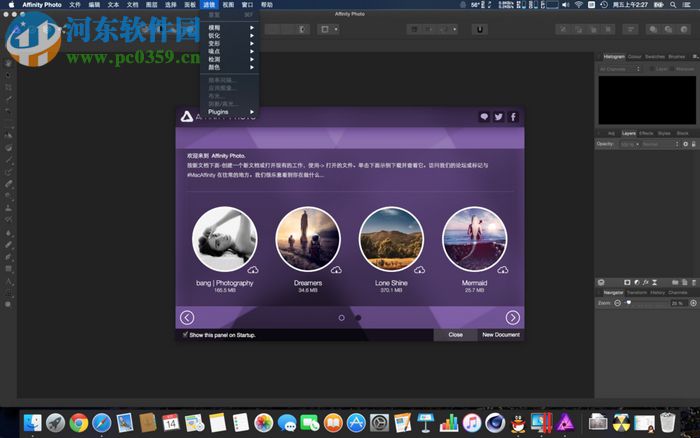This screenshot has height=438, width=700.
Task: Switch to the Swatches tab
Action: point(655,57)
